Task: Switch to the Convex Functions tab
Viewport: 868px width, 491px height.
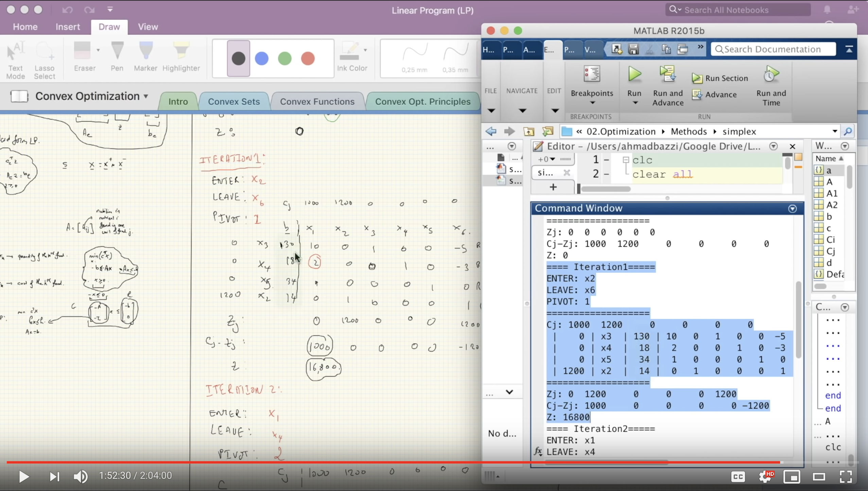Action: (x=317, y=101)
